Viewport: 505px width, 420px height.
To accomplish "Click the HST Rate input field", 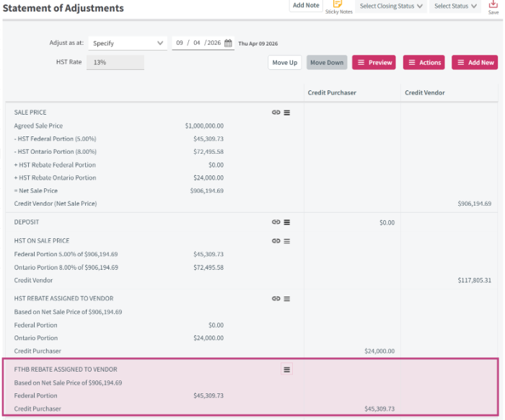I will 115,63.
